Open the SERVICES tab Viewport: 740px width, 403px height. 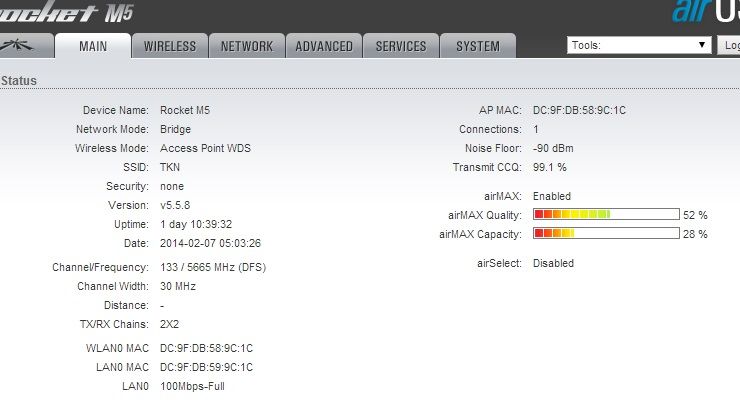(401, 46)
